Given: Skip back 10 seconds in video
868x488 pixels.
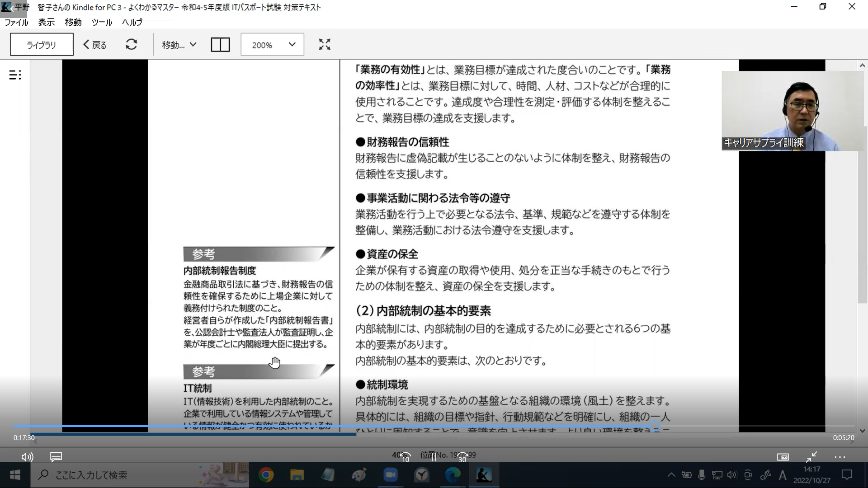Looking at the screenshot, I should [x=405, y=457].
